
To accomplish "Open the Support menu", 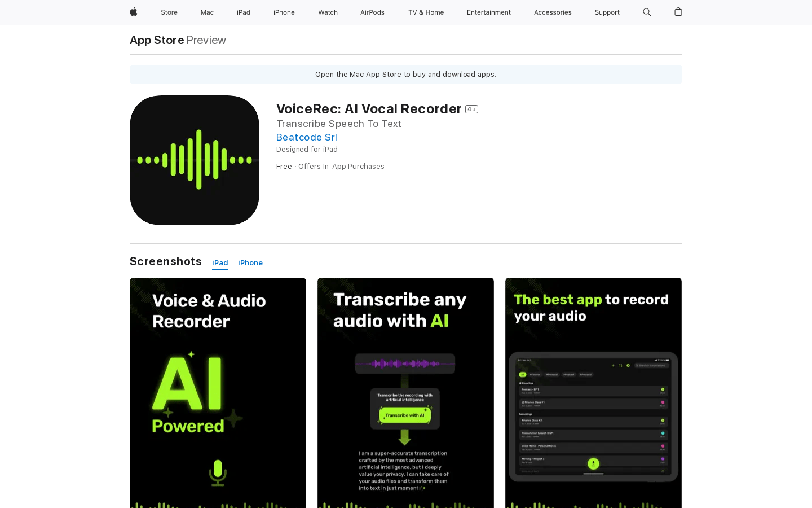I will pos(607,12).
